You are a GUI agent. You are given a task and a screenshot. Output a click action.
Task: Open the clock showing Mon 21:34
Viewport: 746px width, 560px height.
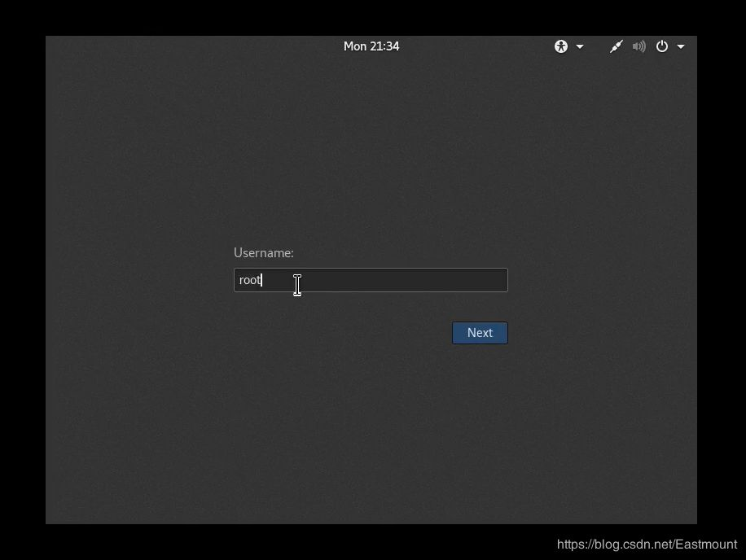click(x=371, y=46)
